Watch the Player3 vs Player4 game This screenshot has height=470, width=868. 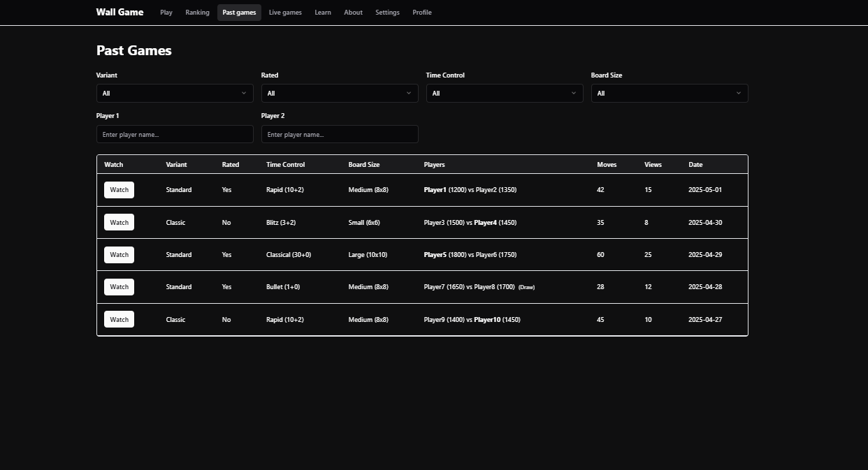[x=119, y=223]
